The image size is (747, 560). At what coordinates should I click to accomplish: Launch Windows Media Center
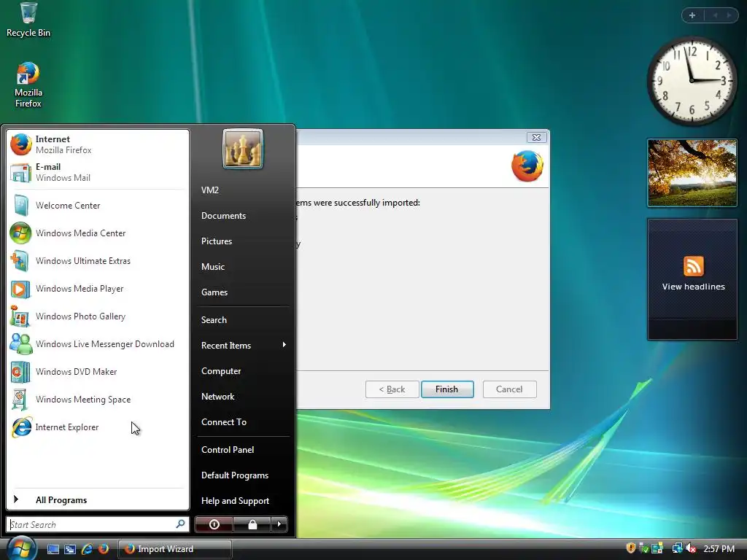click(x=98, y=233)
